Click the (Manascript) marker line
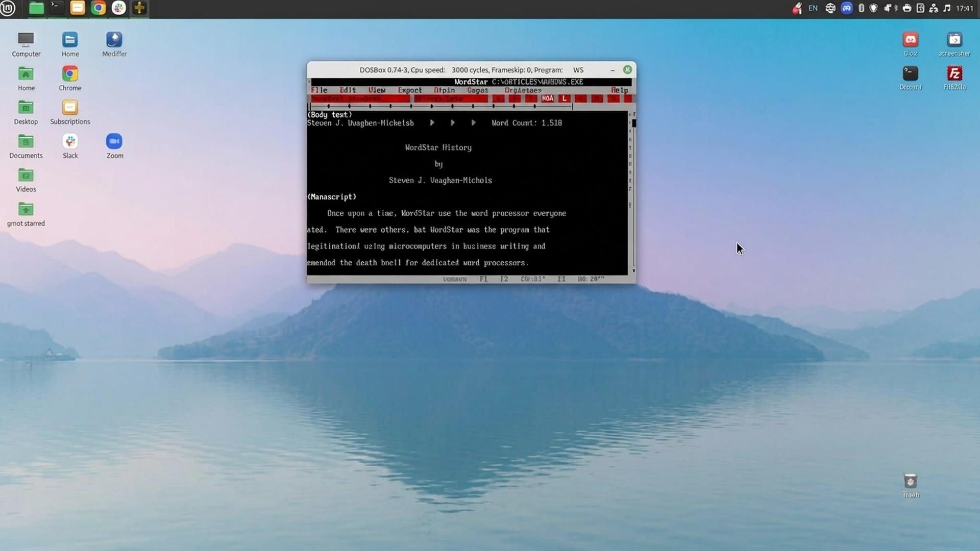This screenshot has width=980, height=551. click(332, 197)
